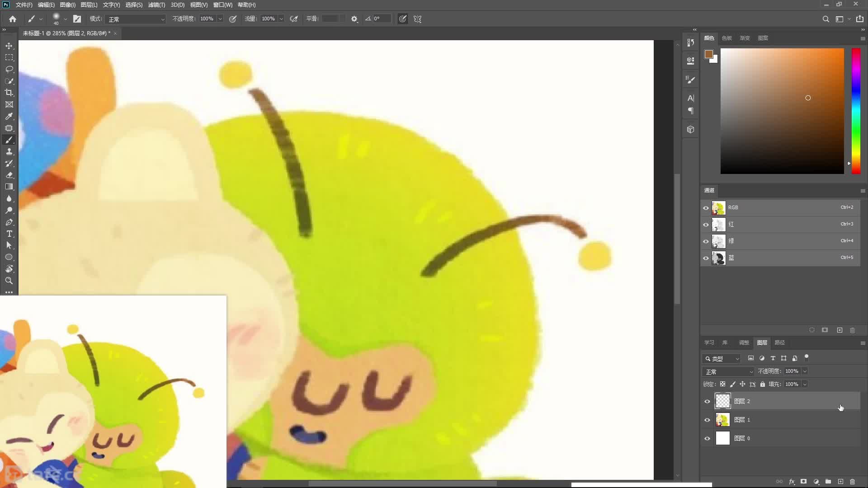
Task: Select the Crop tool
Action: click(x=9, y=93)
